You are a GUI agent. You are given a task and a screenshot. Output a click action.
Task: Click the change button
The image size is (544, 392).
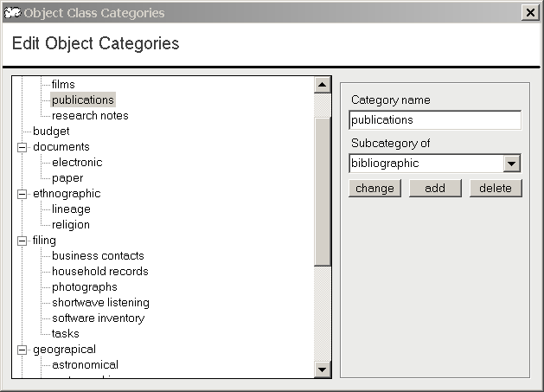click(x=374, y=189)
